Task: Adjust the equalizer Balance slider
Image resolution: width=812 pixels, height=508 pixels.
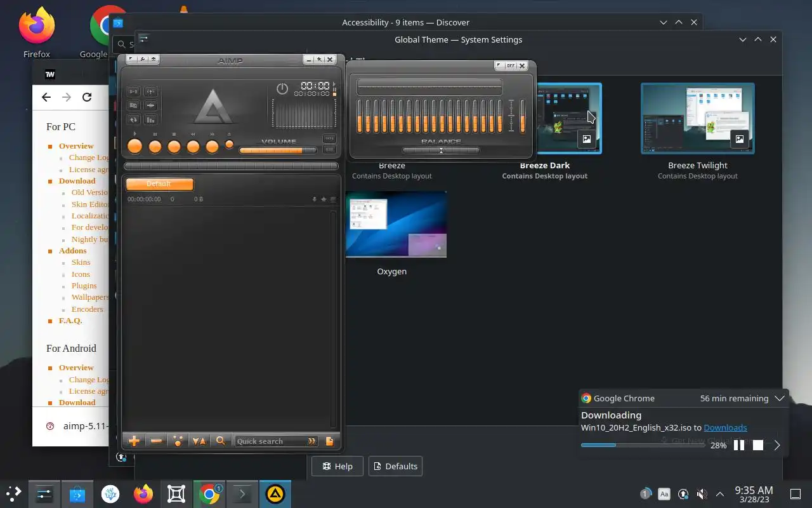Action: (x=441, y=150)
